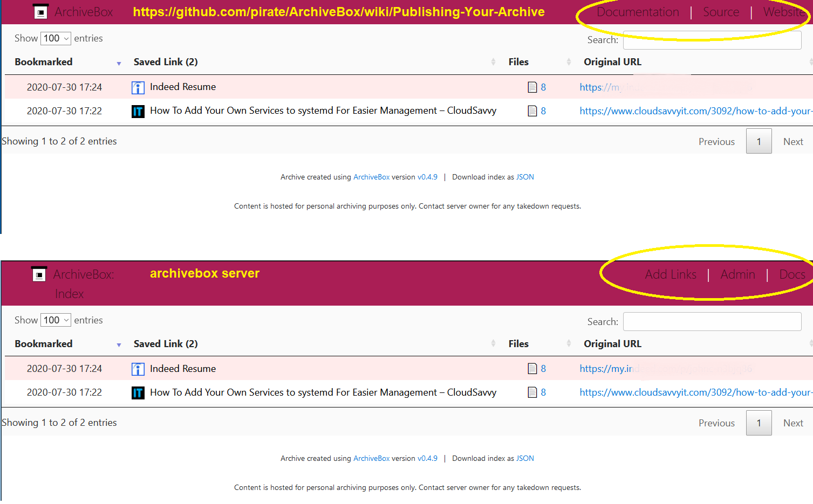Click the CloudSavvy IT favicon in bottom table
Viewport: 813px width, 504px height.
[138, 393]
